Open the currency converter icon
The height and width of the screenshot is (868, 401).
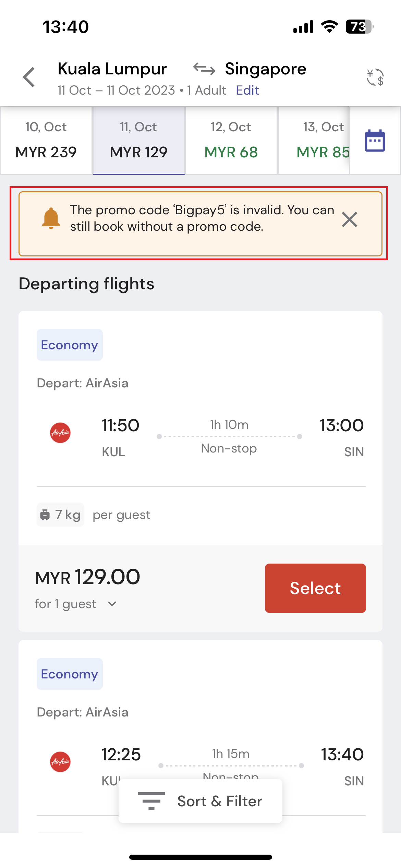375,77
